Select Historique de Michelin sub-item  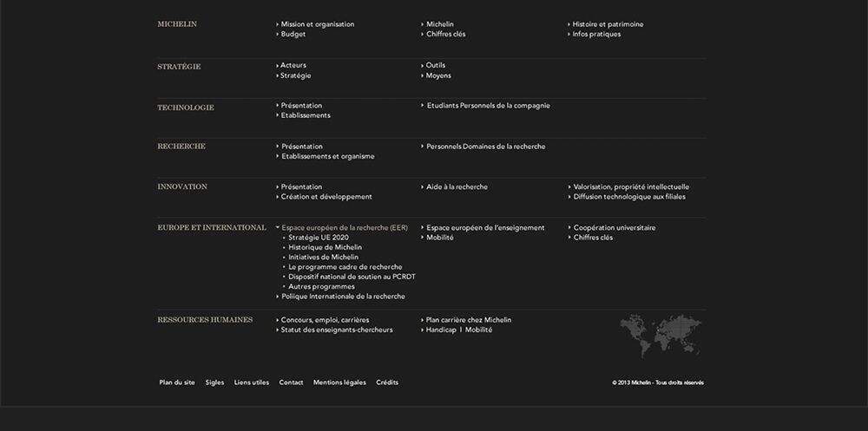(325, 247)
